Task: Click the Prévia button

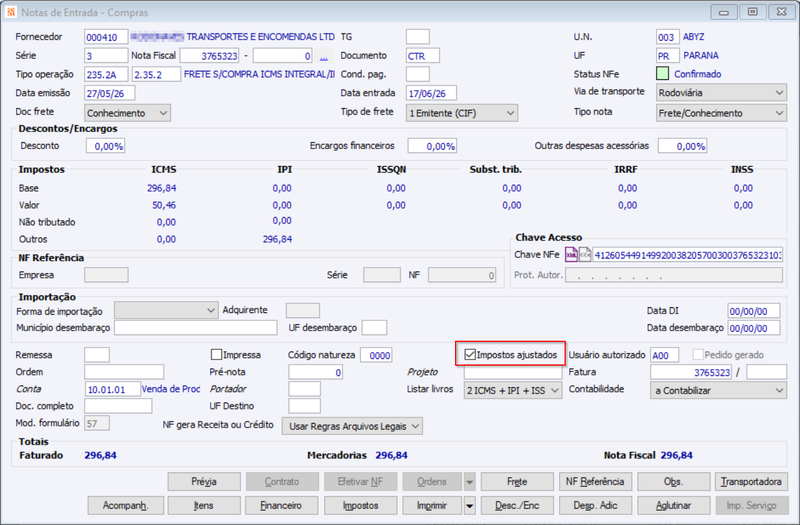Action: [x=204, y=482]
